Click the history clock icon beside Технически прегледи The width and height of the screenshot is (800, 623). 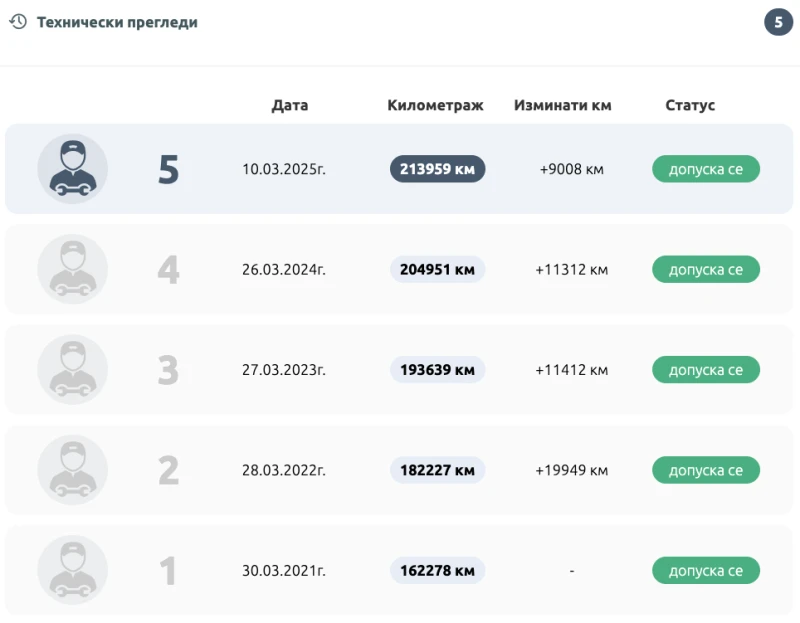[x=16, y=21]
